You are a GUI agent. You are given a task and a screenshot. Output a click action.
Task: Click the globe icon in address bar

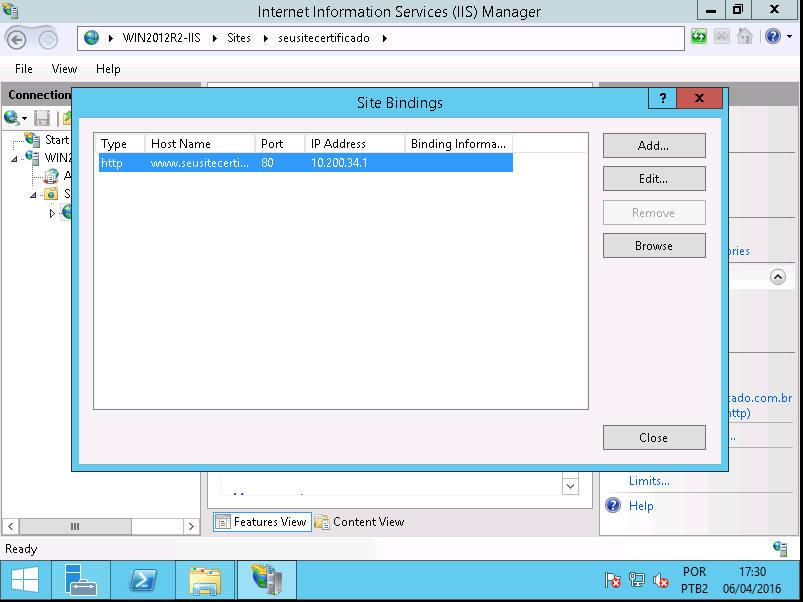92,38
